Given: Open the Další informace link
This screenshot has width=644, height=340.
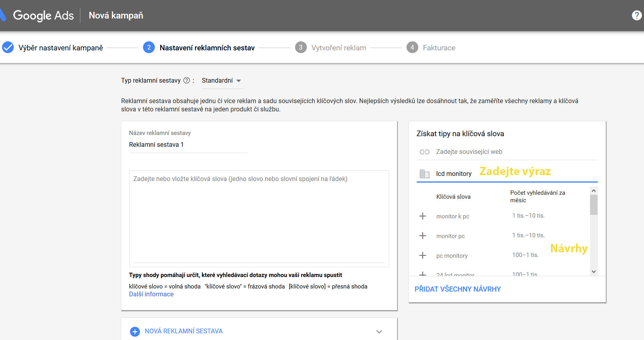Looking at the screenshot, I should coord(151,294).
